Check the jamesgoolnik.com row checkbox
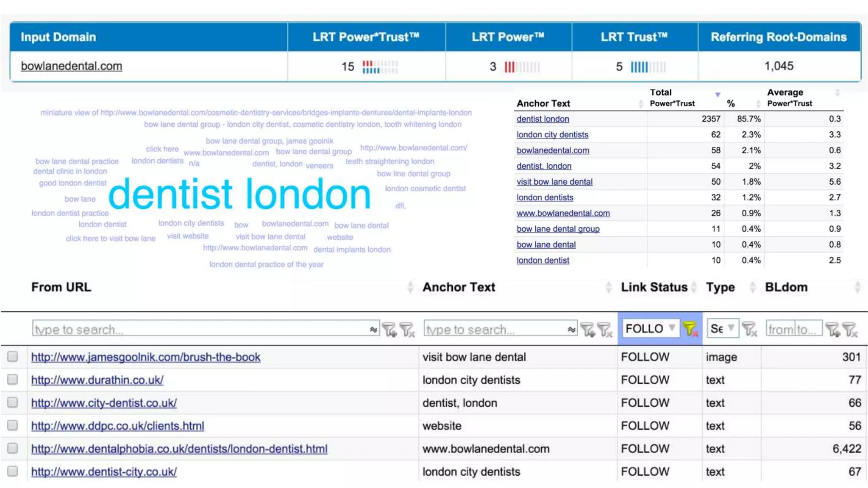 point(13,357)
